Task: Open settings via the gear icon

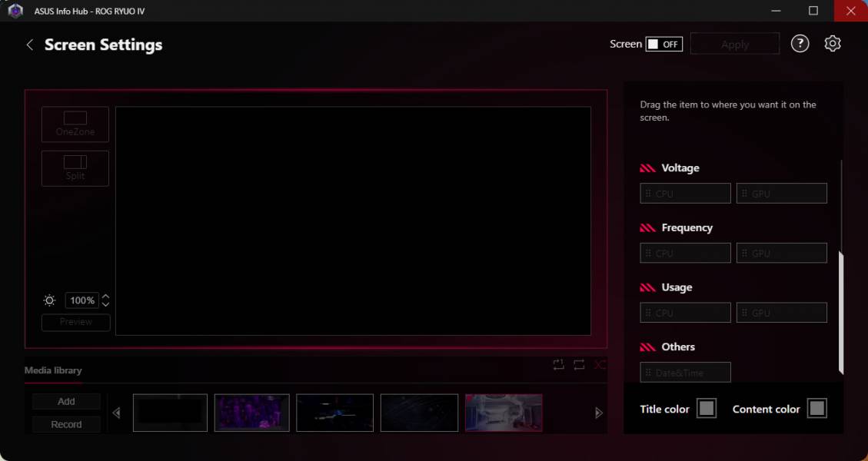Action: point(832,44)
